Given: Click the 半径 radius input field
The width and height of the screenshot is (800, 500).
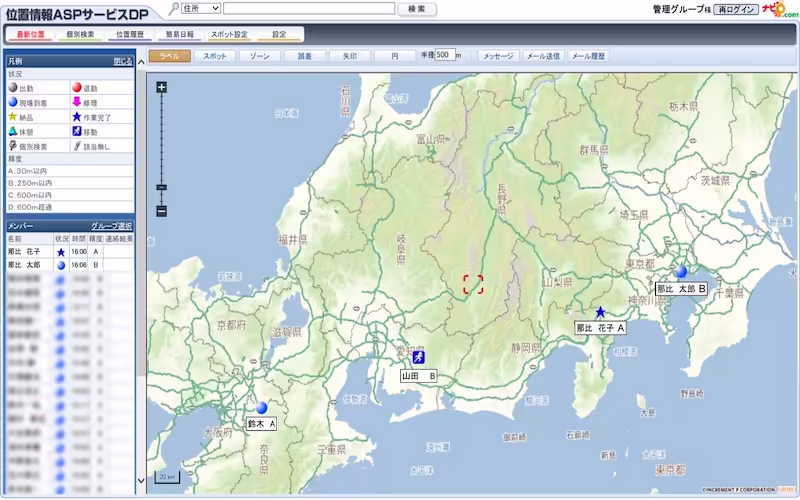Looking at the screenshot, I should pyautogui.click(x=445, y=56).
